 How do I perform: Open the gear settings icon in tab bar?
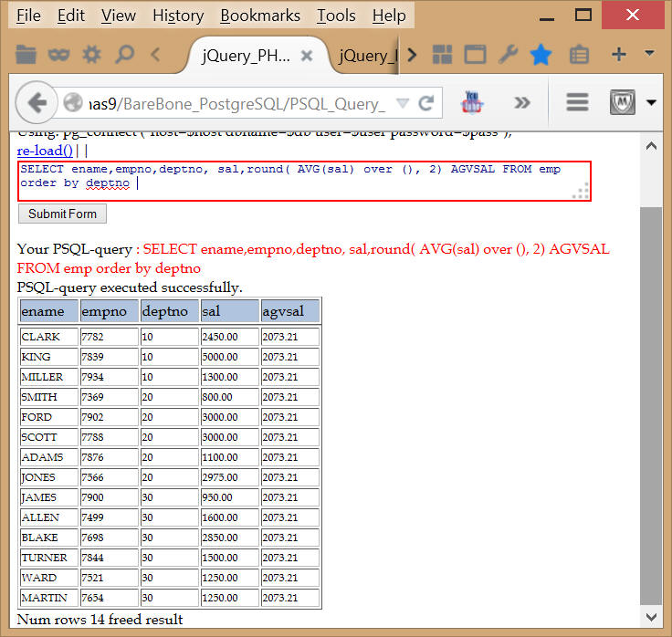tap(91, 55)
